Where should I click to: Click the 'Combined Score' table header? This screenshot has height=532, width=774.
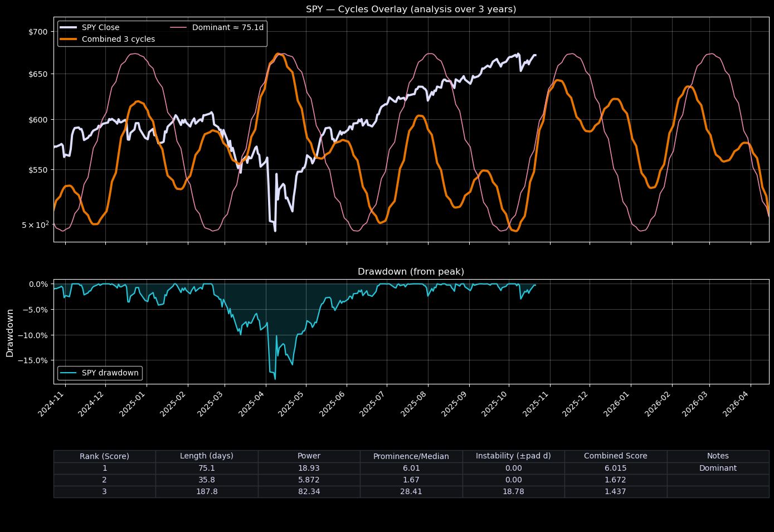coord(616,456)
